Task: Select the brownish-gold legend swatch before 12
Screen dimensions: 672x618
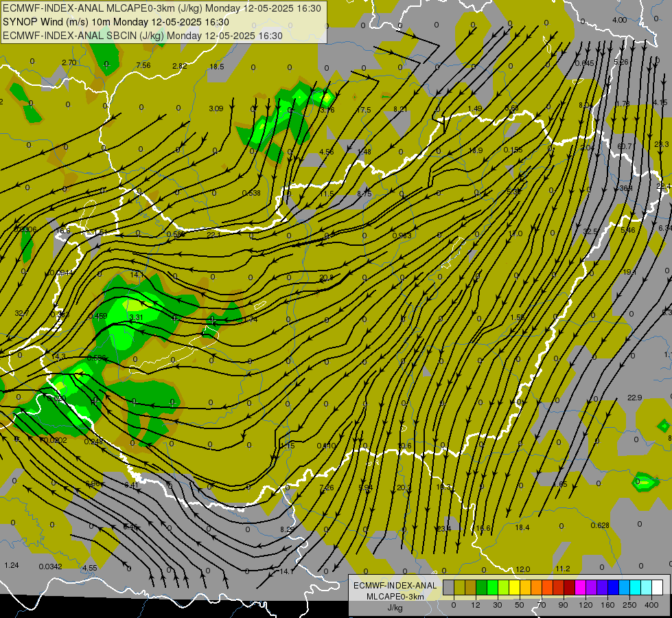Action: pyautogui.click(x=471, y=587)
